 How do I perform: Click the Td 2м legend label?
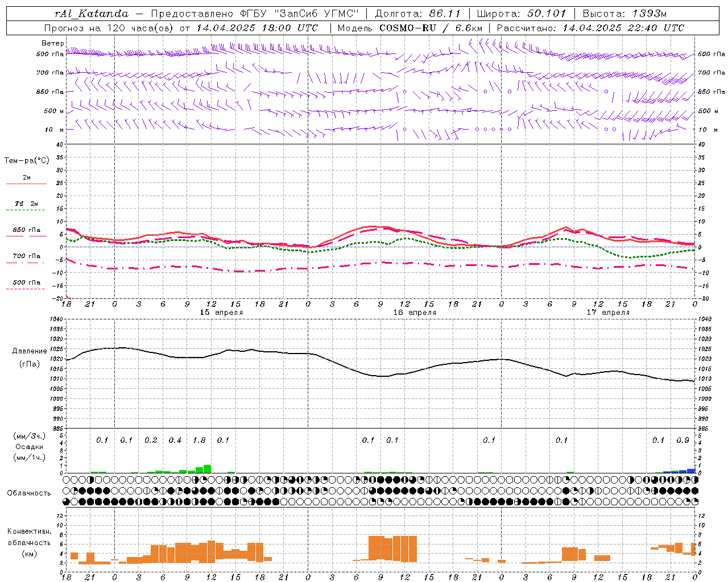[27, 203]
